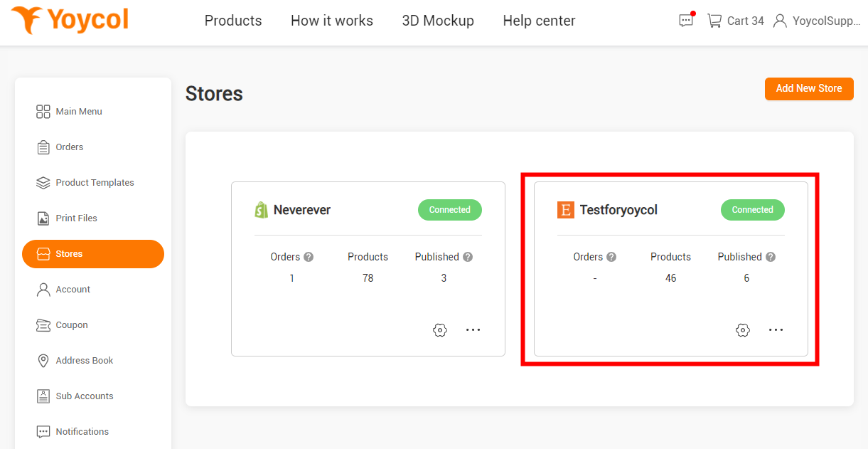The height and width of the screenshot is (449, 868).
Task: Toggle the Orders help tooltip on Neverever card
Action: [x=309, y=256]
